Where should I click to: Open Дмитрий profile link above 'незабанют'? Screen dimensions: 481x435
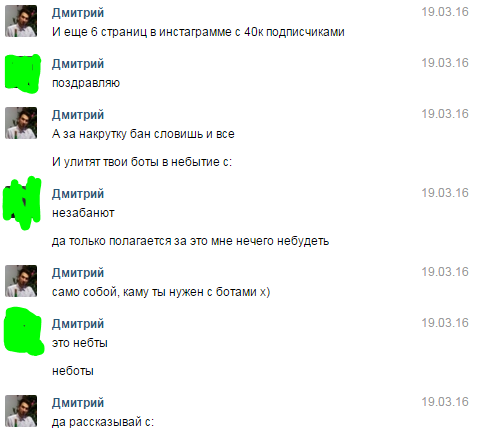[x=78, y=194]
